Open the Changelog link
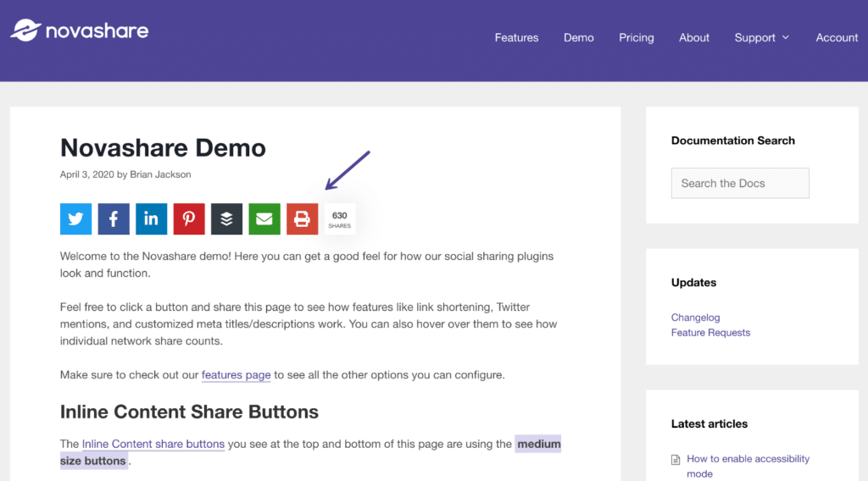Image resolution: width=868 pixels, height=481 pixels. 695,318
